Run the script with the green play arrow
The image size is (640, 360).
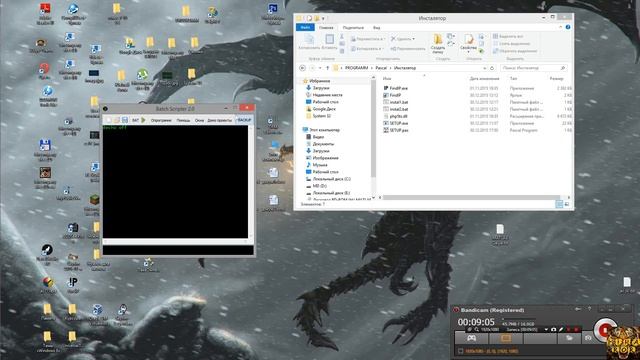pyautogui.click(x=143, y=120)
